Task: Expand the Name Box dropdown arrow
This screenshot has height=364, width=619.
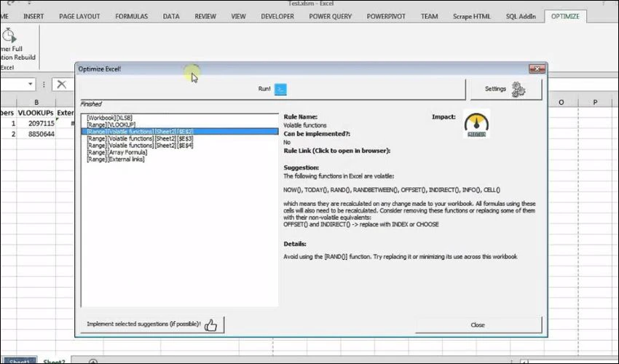Action: (30, 84)
